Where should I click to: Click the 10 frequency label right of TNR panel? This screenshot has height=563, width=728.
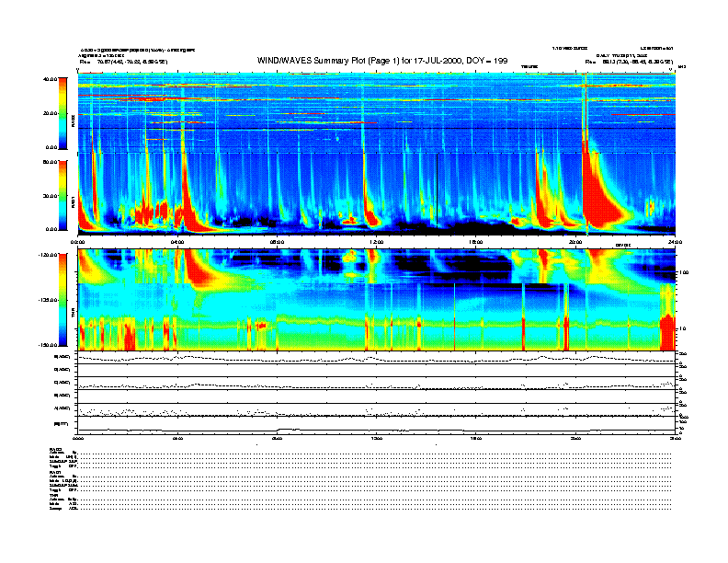[x=683, y=329]
